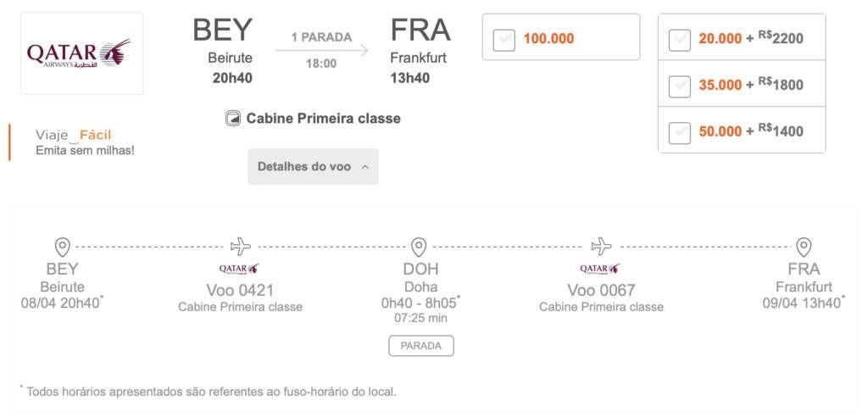Click the airplane icon above Voo 0421
Viewport: 868px width, 418px height.
[240, 247]
